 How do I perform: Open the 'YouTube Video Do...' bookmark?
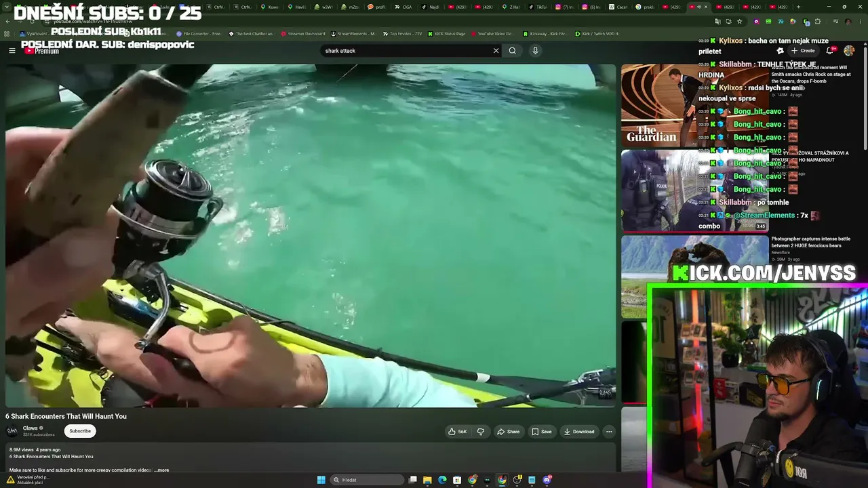point(492,33)
